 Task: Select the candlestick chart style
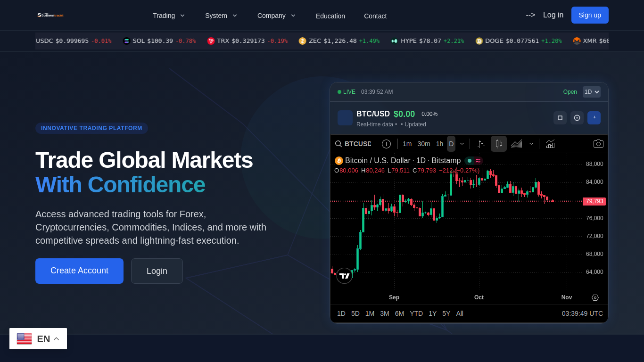point(499,144)
